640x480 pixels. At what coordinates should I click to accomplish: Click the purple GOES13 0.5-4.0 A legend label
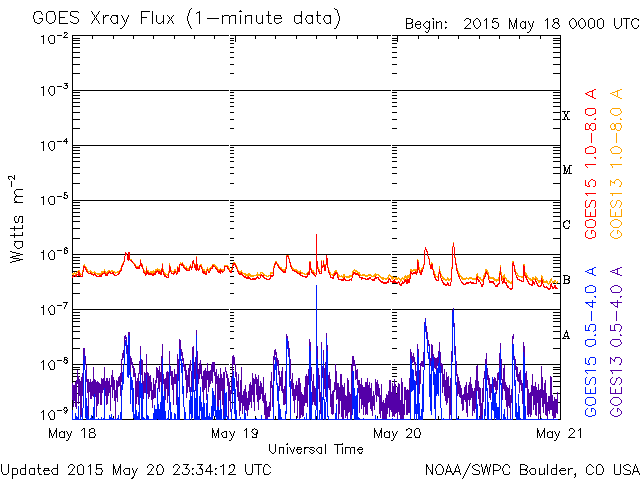click(x=616, y=341)
